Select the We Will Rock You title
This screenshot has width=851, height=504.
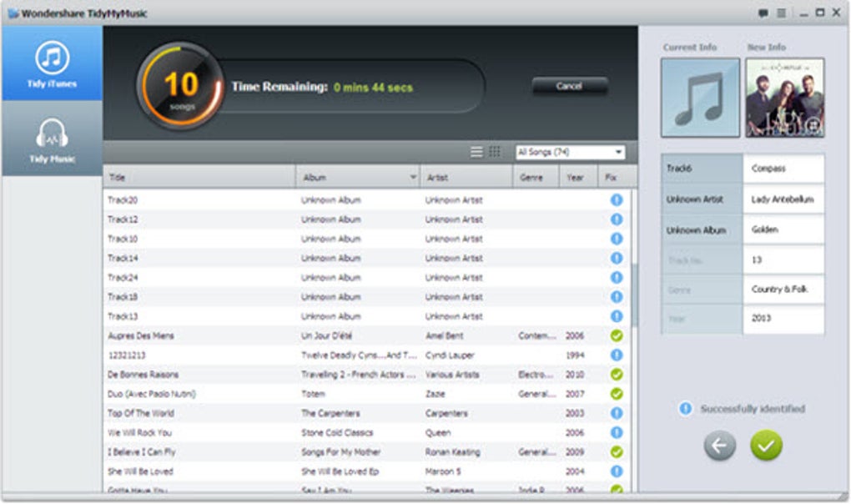[x=139, y=433]
